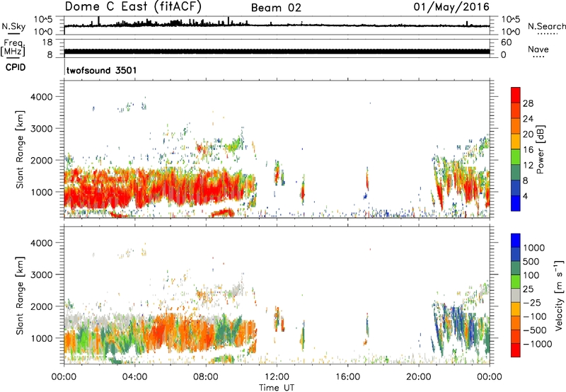Click the 'twofsound 3501' text

[x=101, y=70]
